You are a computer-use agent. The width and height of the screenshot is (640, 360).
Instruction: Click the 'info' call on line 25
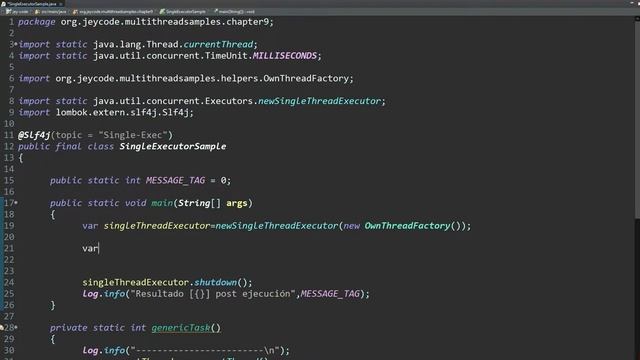(114, 294)
